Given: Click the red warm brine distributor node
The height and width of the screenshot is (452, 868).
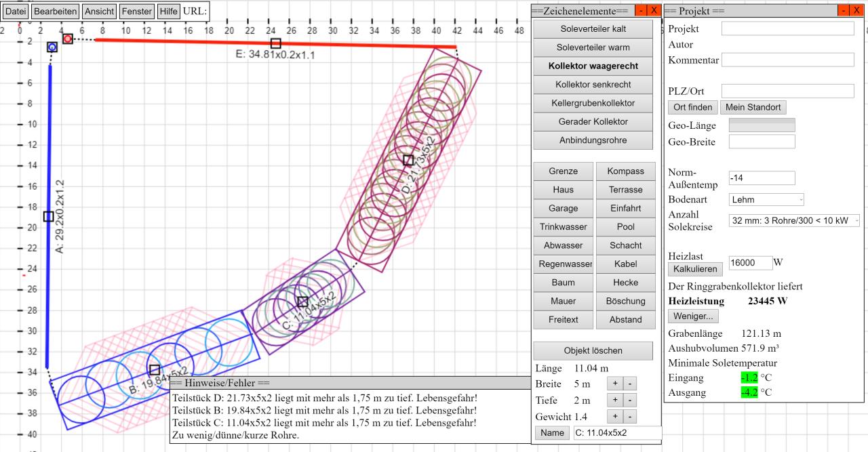Looking at the screenshot, I should click(x=68, y=39).
